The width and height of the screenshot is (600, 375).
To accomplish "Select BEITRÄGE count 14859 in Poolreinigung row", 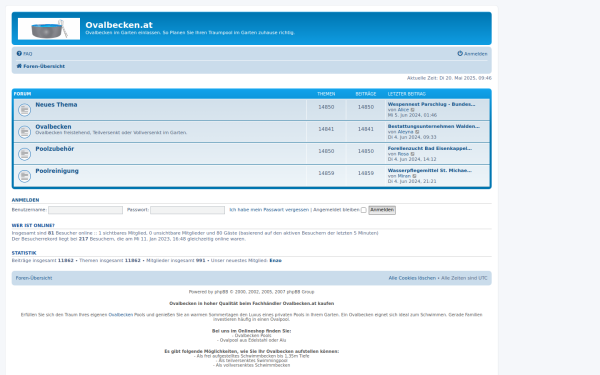I will pyautogui.click(x=366, y=173).
